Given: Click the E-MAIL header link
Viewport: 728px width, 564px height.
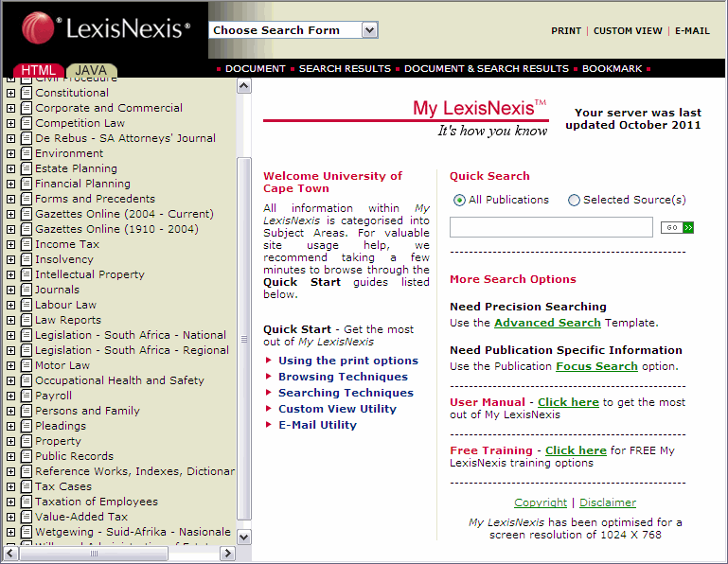Looking at the screenshot, I should click(692, 30).
